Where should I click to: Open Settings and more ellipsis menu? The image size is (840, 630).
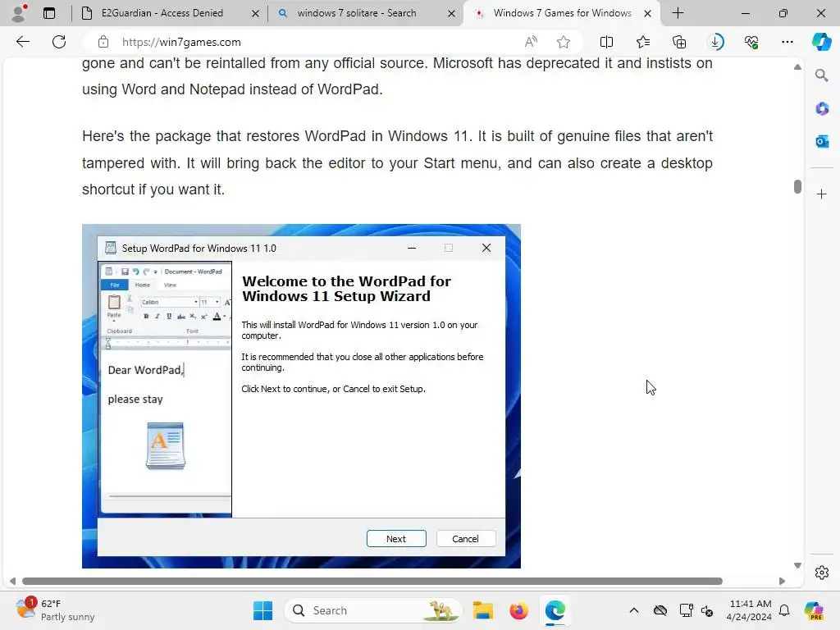[787, 42]
